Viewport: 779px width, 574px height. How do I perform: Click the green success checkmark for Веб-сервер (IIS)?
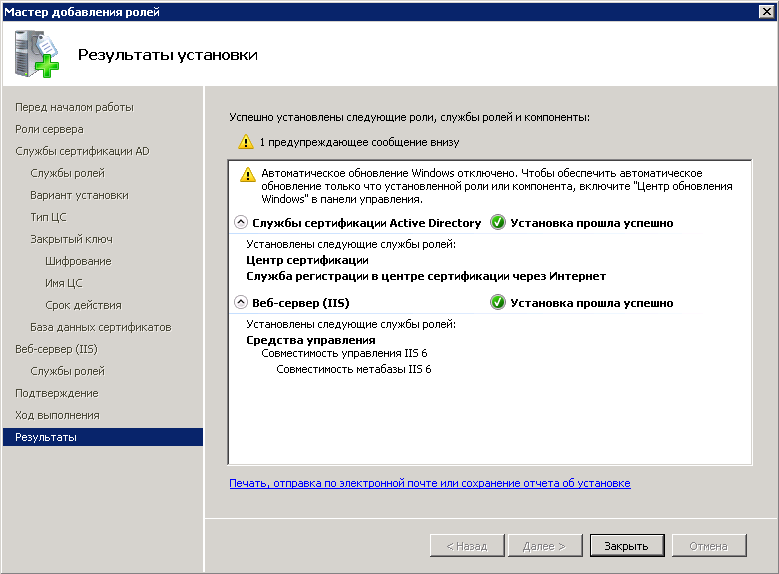[497, 302]
